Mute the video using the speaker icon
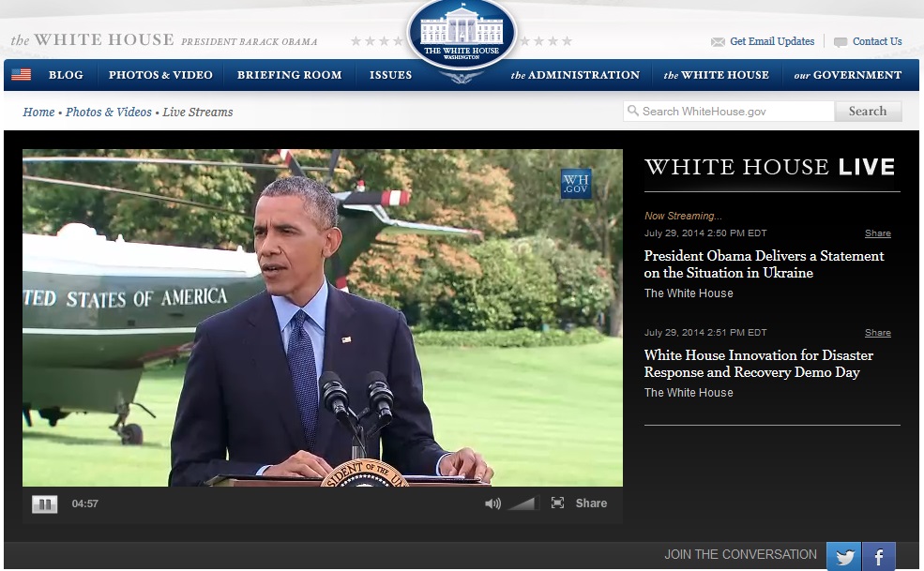 [x=492, y=503]
